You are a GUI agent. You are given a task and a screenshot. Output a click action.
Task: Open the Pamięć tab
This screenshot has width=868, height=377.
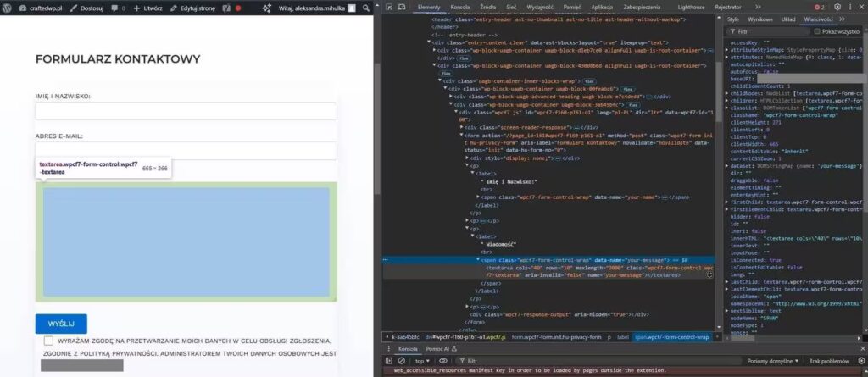coord(572,7)
